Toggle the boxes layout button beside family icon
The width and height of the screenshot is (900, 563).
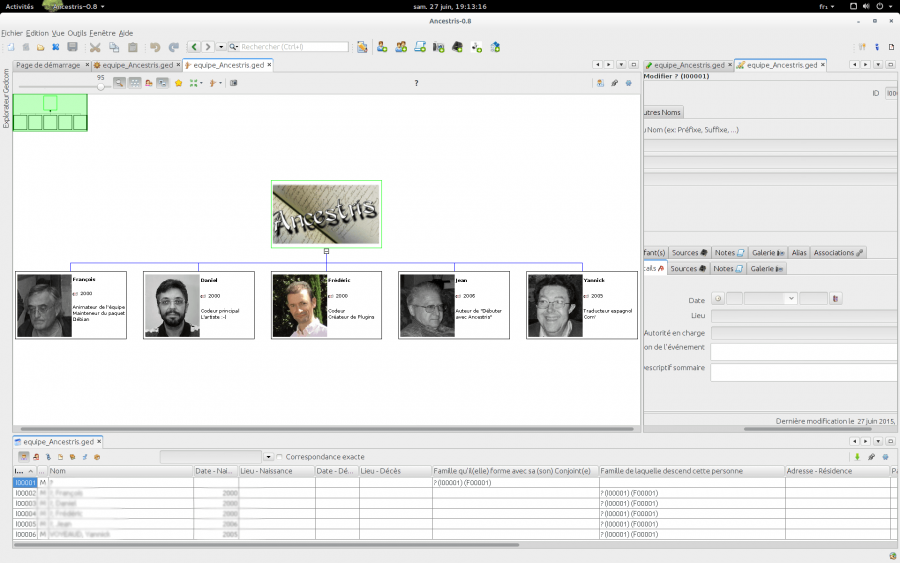(162, 83)
